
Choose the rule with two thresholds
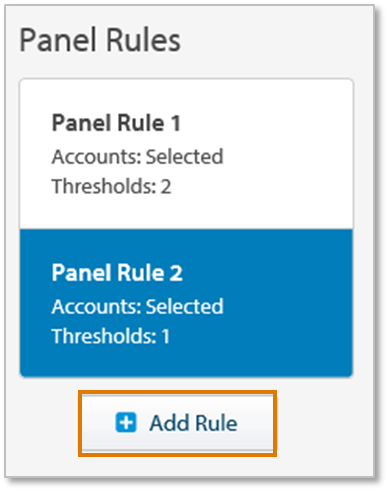click(x=186, y=154)
